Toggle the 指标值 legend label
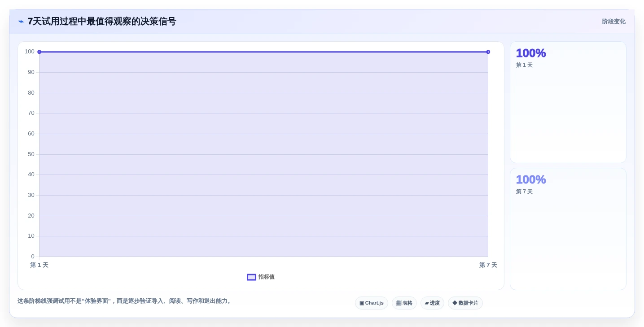 coord(266,277)
